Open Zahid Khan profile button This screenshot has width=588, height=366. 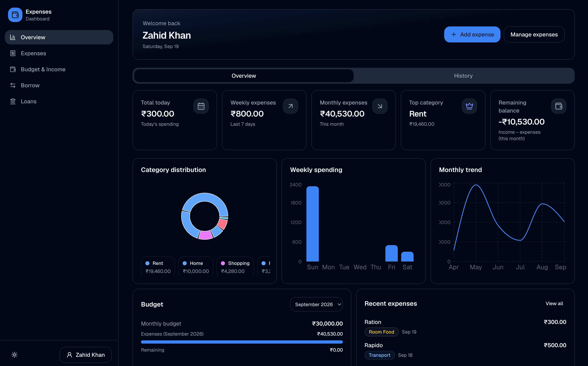click(x=86, y=355)
